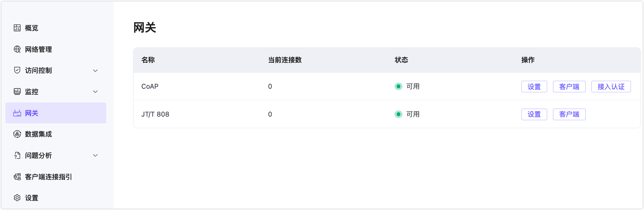Click the client connection guide icon
This screenshot has height=210, width=644.
coord(17,177)
